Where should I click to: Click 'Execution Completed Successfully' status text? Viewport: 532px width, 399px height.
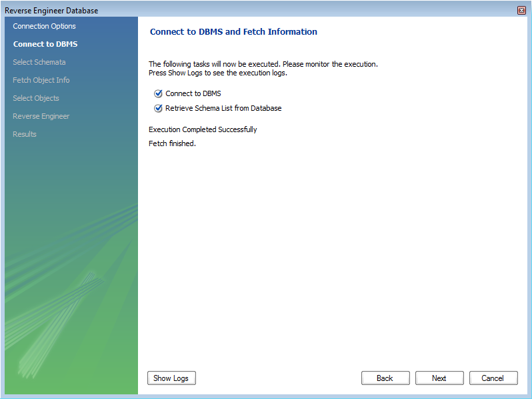[x=203, y=129]
